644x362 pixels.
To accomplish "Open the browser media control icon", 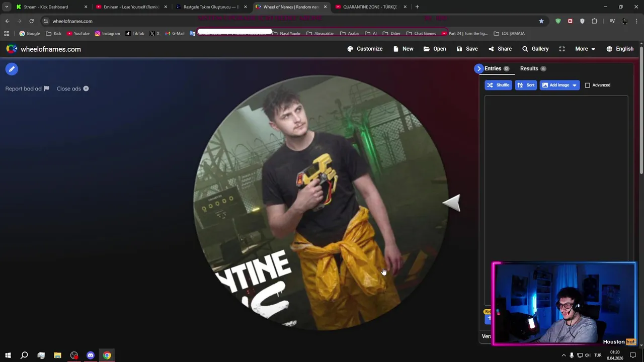I will pyautogui.click(x=612, y=21).
